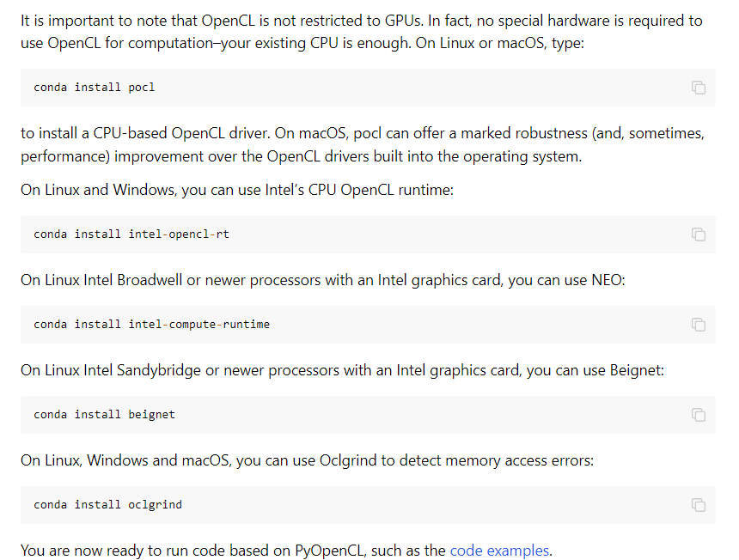Copy the conda install beignet command

point(698,415)
